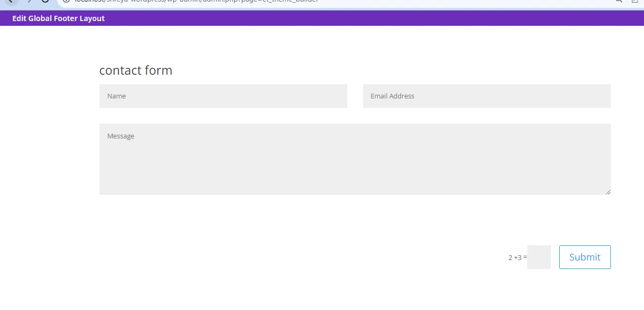Click inside the Message text area

pyautogui.click(x=355, y=163)
